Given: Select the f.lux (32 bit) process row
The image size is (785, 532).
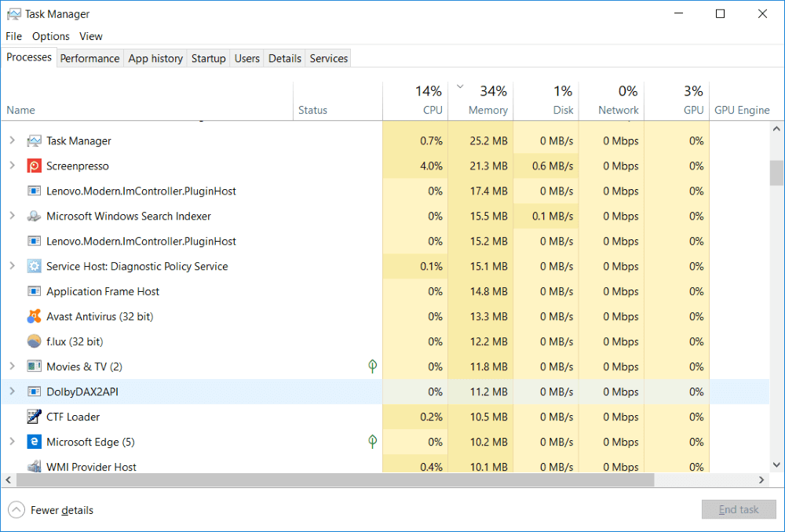Looking at the screenshot, I should point(385,341).
